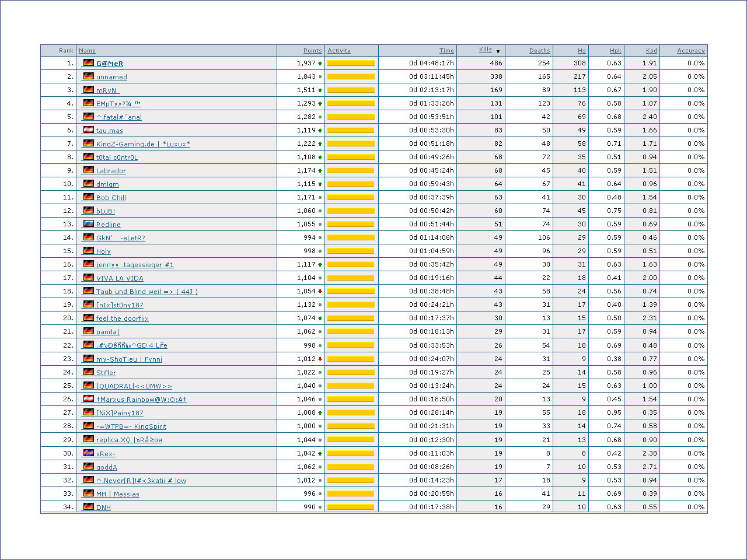747x560 pixels.
Task: Click the red down arrow in my-ShoT.eu row
Action: click(320, 359)
